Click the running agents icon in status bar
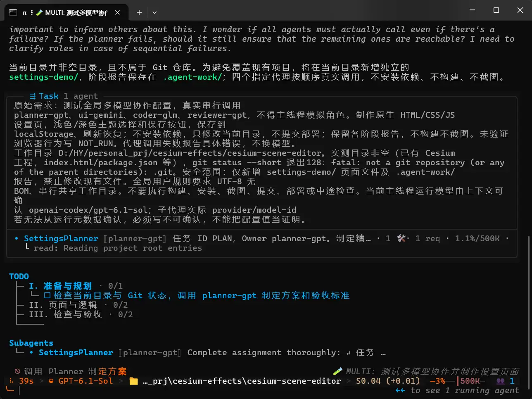 click(x=501, y=381)
